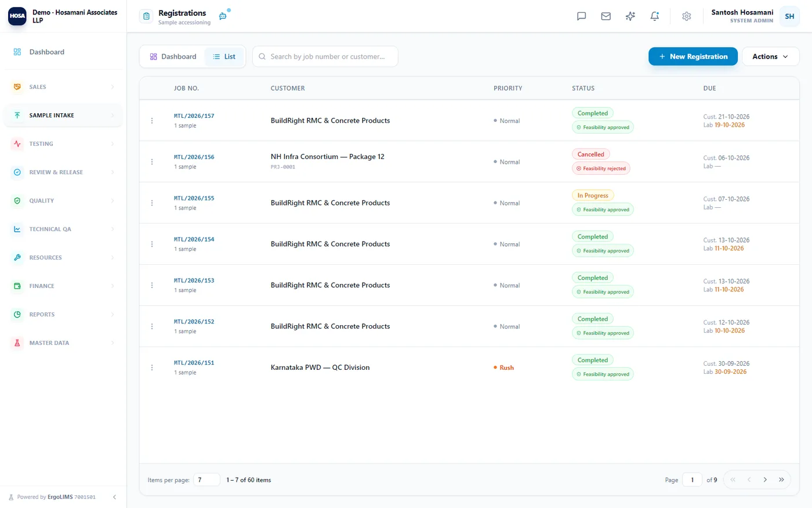
Task: Focus the job number search field
Action: point(325,56)
